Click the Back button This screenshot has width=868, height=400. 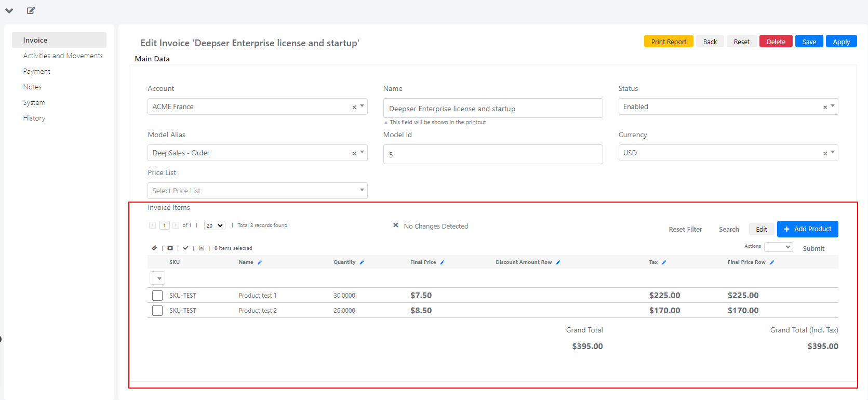point(710,42)
